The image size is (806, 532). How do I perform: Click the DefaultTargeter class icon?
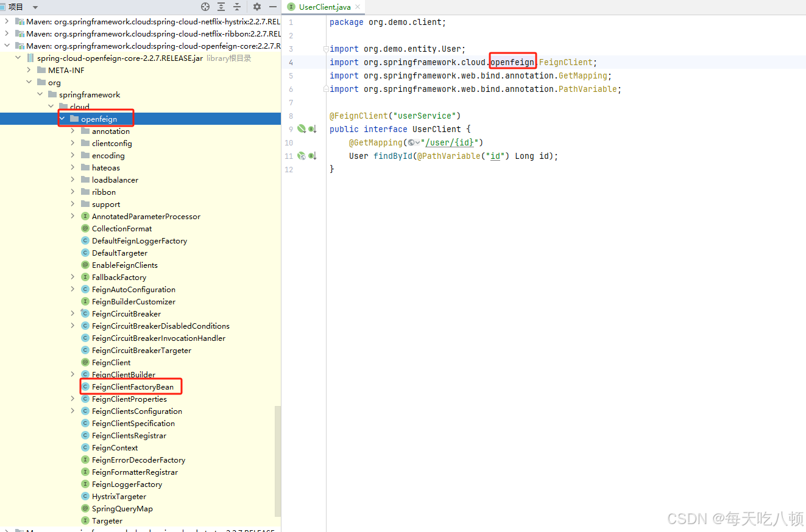tap(85, 253)
